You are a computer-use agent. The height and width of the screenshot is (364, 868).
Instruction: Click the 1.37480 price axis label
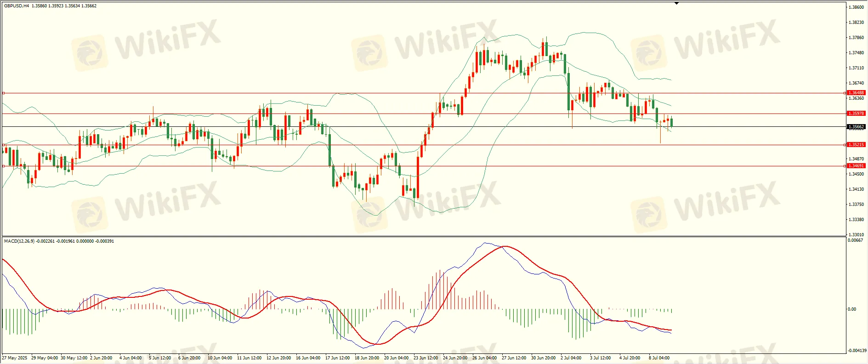pyautogui.click(x=856, y=53)
